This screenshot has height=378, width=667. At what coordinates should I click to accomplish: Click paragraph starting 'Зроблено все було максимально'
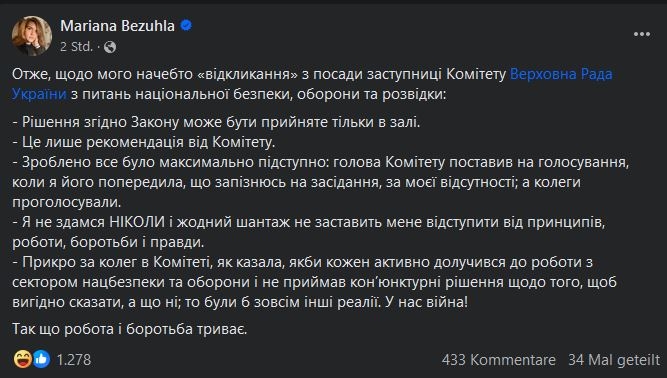320,182
